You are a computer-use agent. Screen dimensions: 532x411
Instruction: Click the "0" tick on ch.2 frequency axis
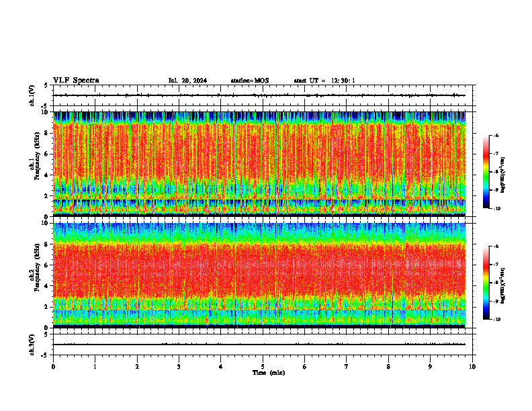click(48, 328)
